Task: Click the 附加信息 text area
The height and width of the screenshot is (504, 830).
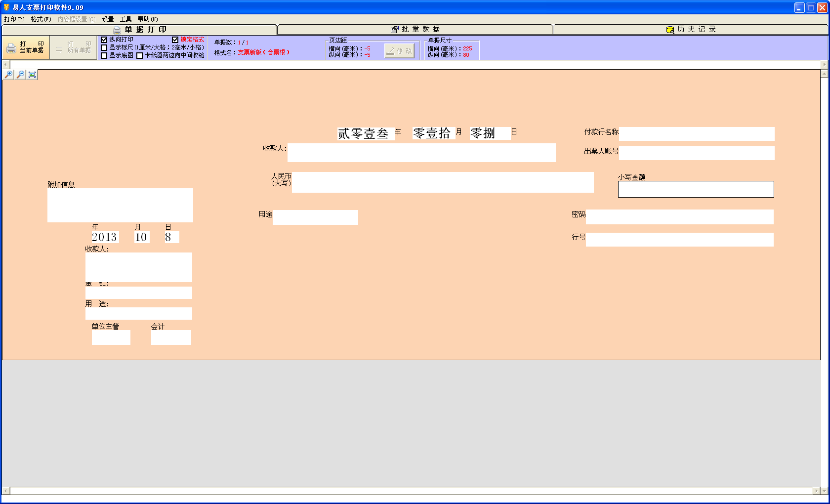Action: (120, 205)
